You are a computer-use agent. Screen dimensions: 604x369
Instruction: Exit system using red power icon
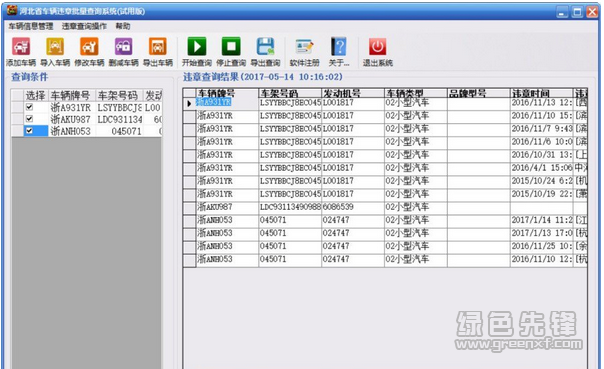[x=378, y=47]
